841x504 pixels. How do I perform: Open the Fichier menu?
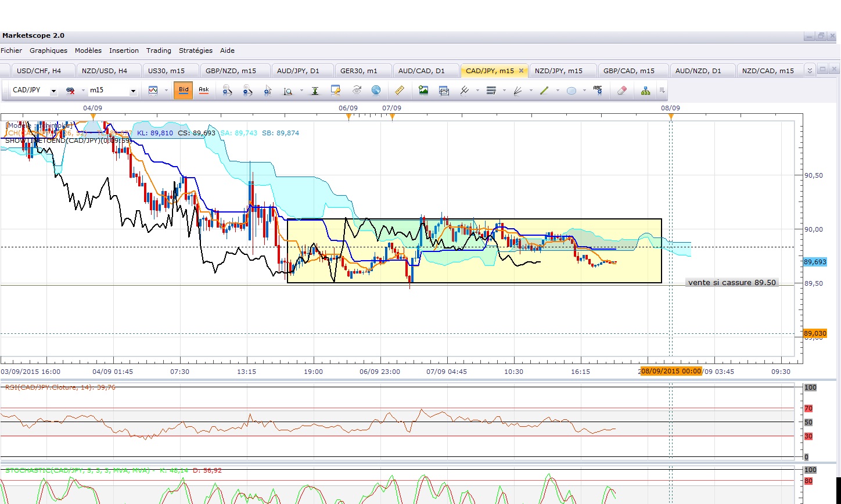[12, 51]
